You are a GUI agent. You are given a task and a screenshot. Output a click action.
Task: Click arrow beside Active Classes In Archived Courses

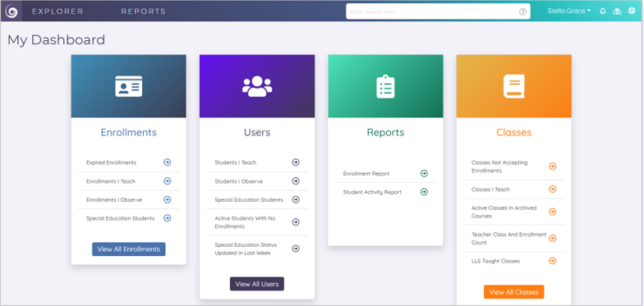pyautogui.click(x=553, y=212)
